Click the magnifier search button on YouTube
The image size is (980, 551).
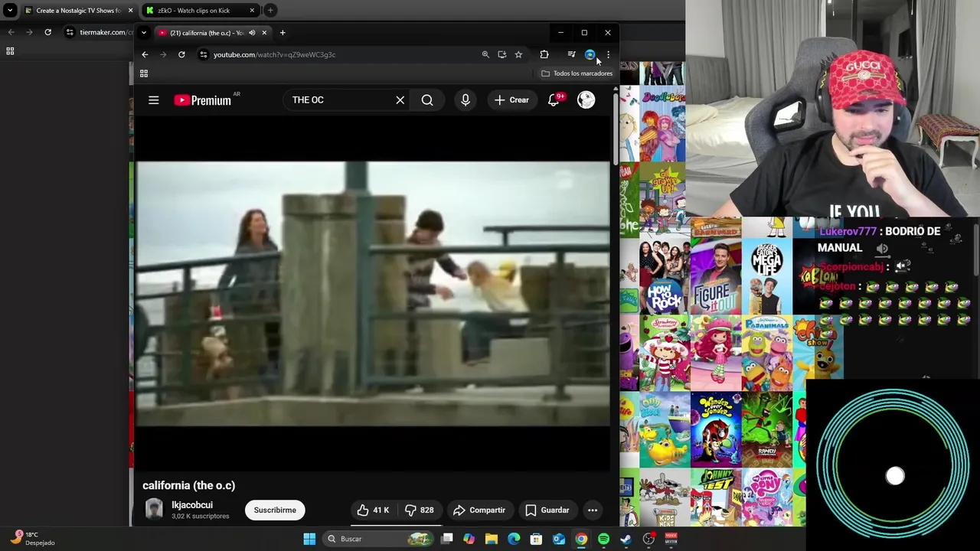[x=427, y=100]
